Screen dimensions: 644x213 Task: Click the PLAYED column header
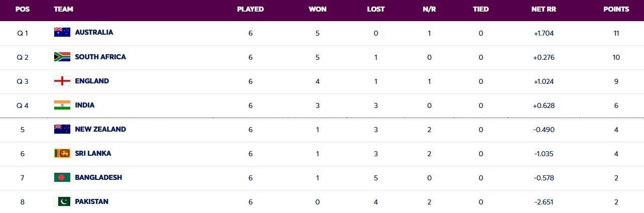[x=250, y=9]
